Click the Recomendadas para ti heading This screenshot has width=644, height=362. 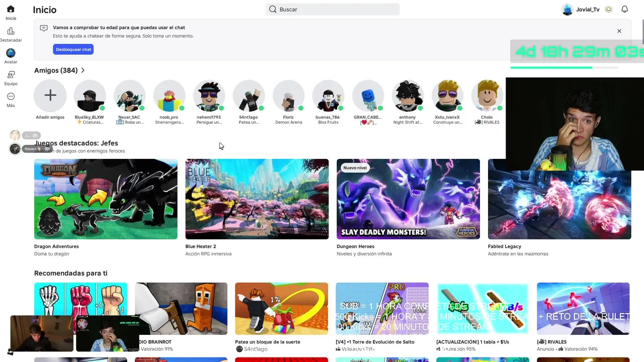point(70,273)
